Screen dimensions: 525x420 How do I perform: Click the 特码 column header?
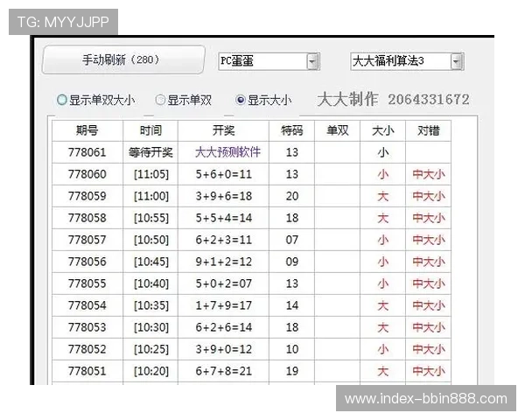click(291, 130)
